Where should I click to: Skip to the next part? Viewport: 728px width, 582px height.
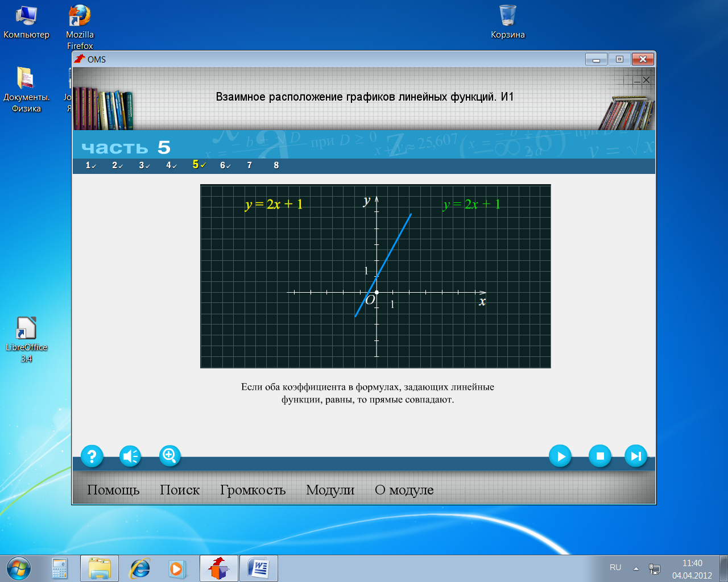(x=636, y=456)
